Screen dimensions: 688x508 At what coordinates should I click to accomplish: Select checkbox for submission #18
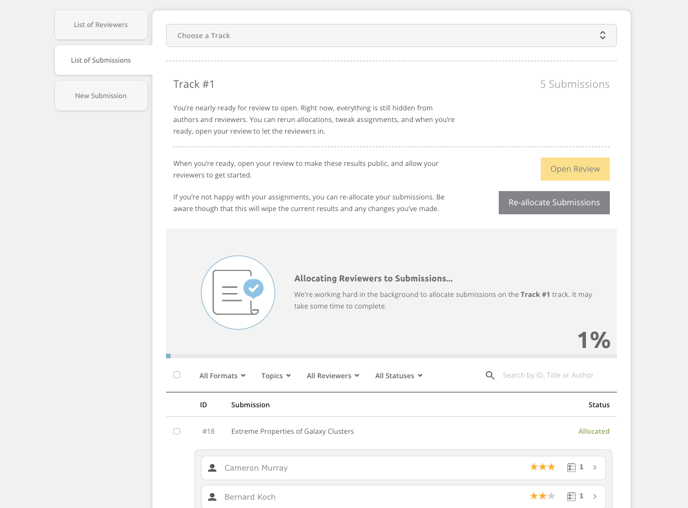pyautogui.click(x=177, y=431)
